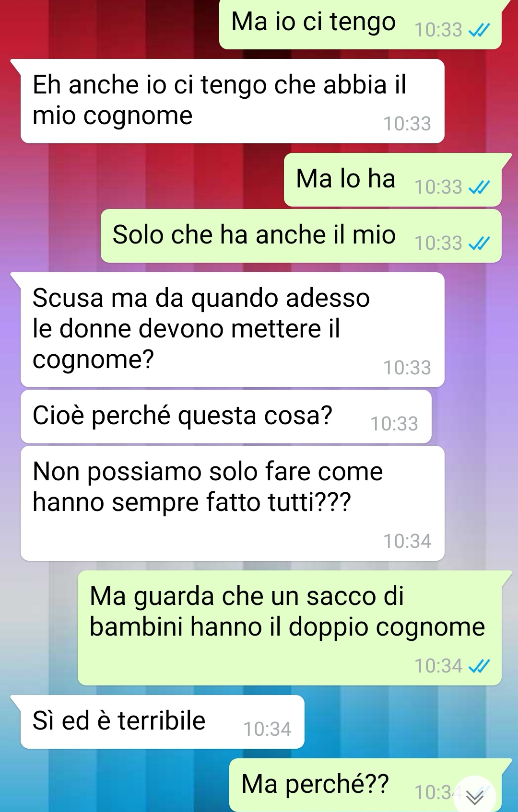Click blue ticks on 'Solo che ha anche il mio'
The width and height of the screenshot is (518, 812).
[x=479, y=244]
